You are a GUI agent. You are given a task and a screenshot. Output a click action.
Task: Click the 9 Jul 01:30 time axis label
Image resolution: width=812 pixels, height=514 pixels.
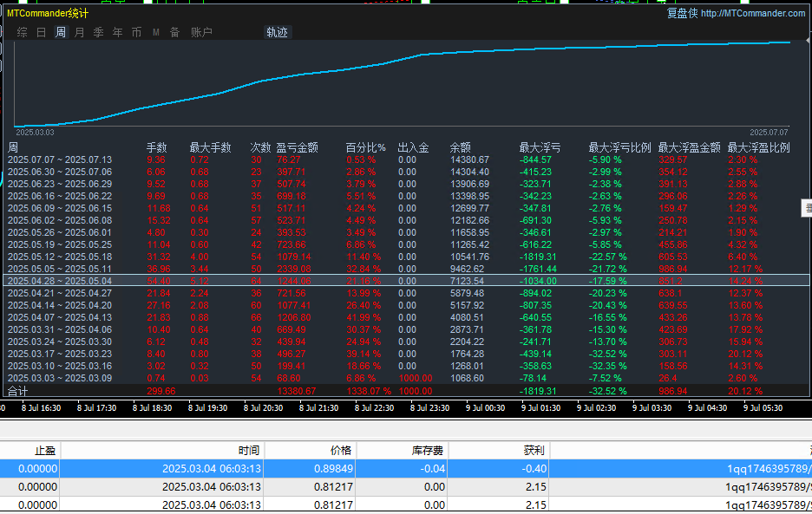[540, 408]
